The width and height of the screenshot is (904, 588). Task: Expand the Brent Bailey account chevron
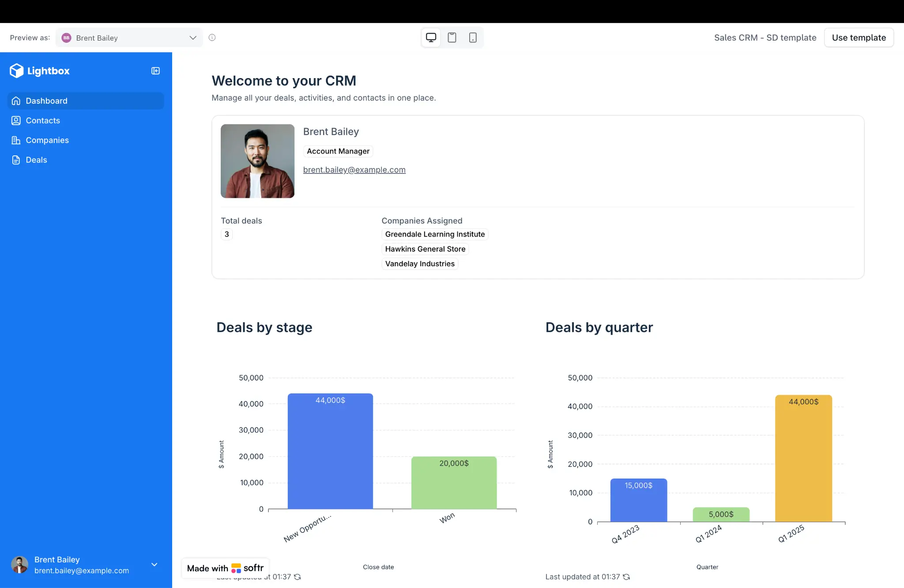pos(154,565)
